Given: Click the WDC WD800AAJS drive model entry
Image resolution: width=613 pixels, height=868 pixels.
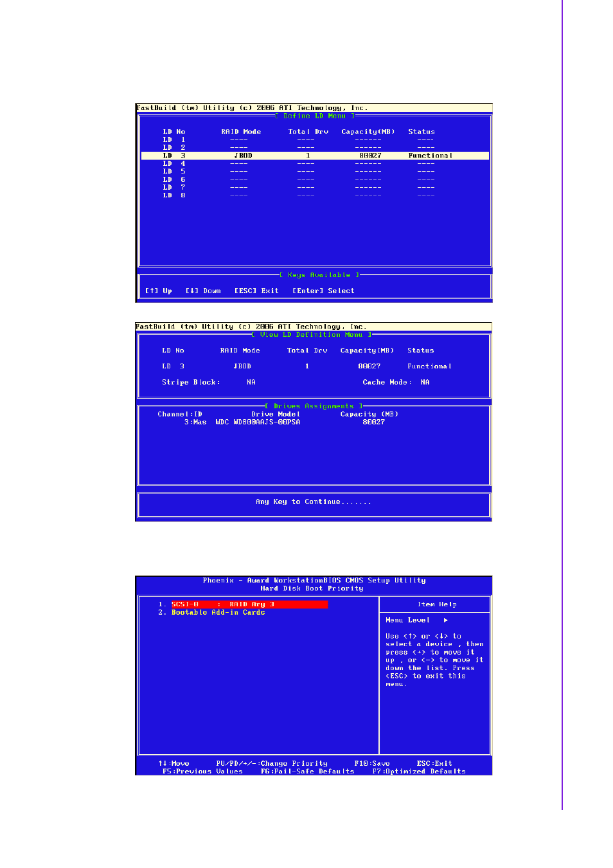Looking at the screenshot, I should [258, 422].
